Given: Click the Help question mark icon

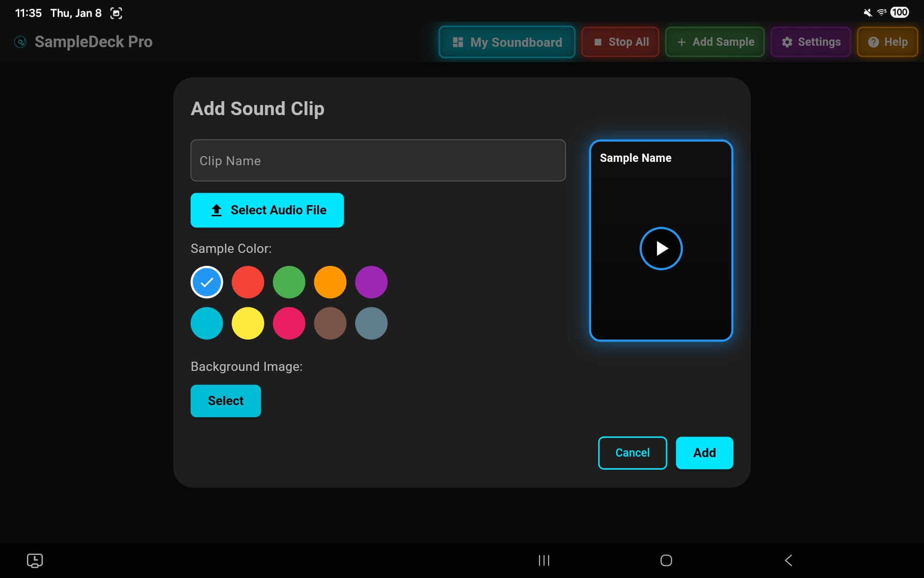Looking at the screenshot, I should pyautogui.click(x=873, y=42).
